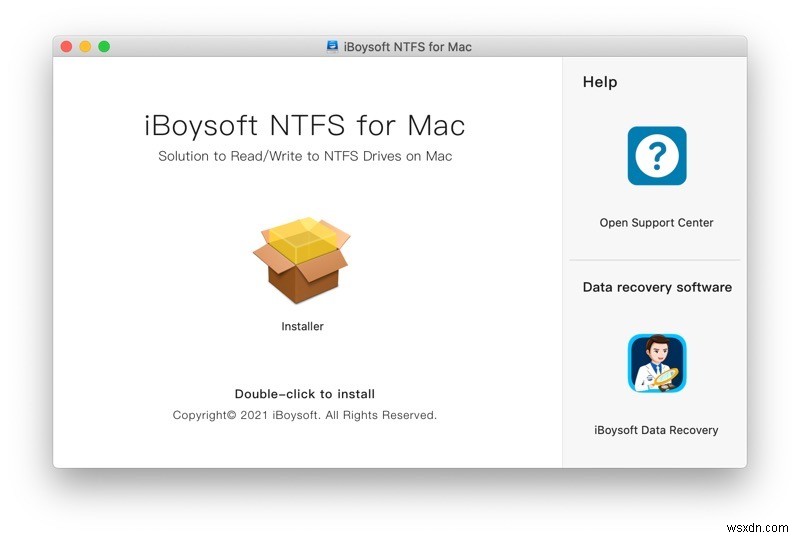Click the 'iBoysoft Data Recovery' label
The image size is (800, 538).
(656, 430)
